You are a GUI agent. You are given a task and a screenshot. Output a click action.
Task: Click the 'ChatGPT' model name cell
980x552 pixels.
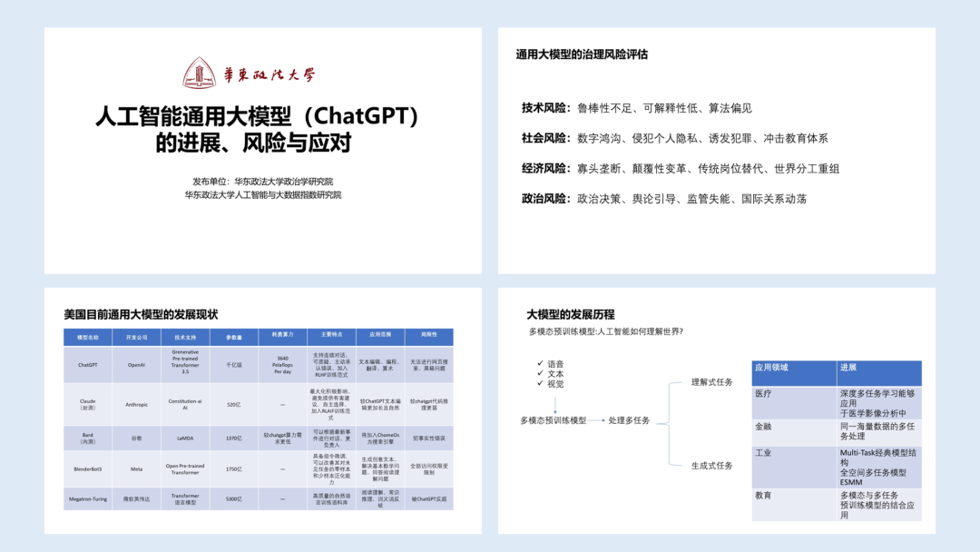[87, 365]
